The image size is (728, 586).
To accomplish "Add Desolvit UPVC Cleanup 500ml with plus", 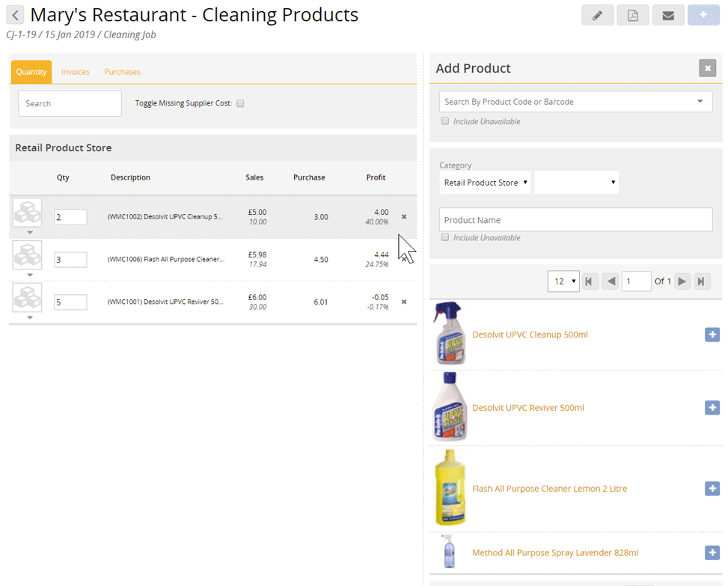I will (x=712, y=335).
